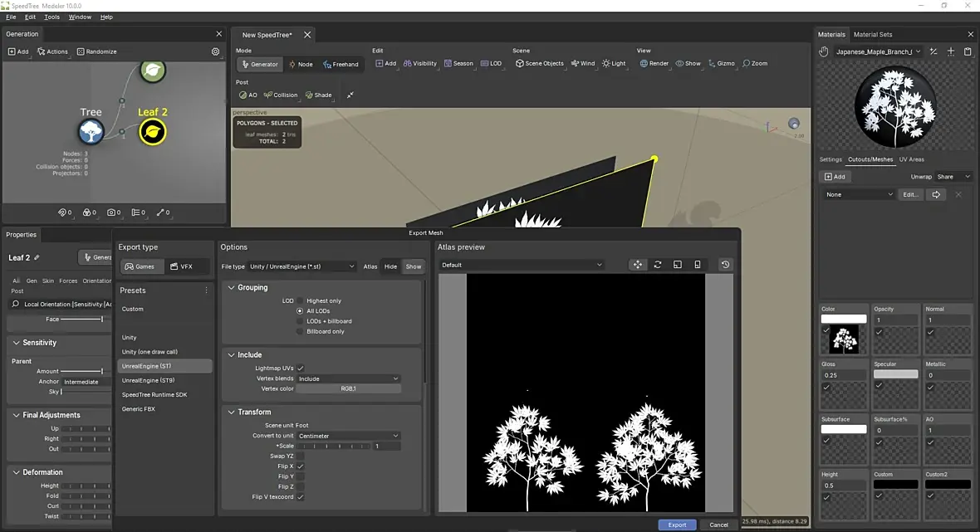Open the Window menu
This screenshot has height=532, width=980.
point(80,17)
